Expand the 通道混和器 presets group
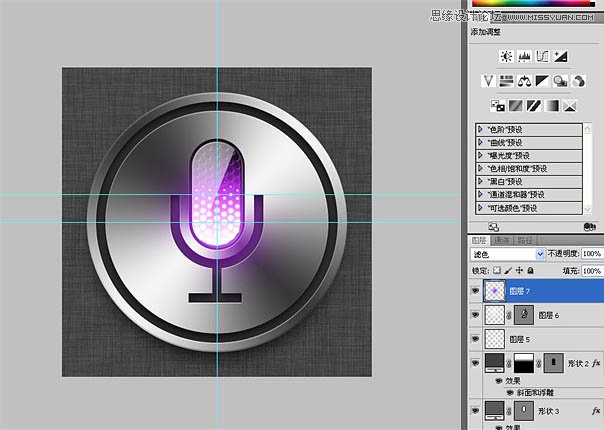The image size is (604, 430). [x=480, y=194]
